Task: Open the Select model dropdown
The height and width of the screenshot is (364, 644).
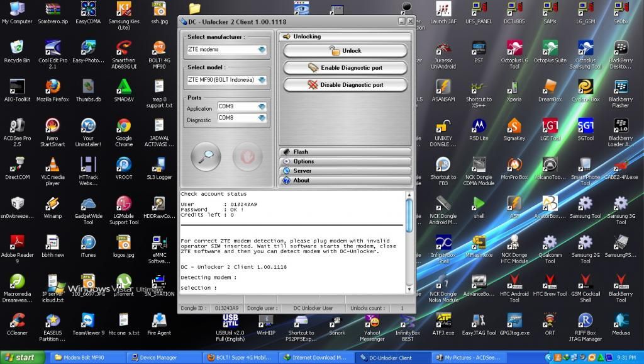Action: point(262,81)
